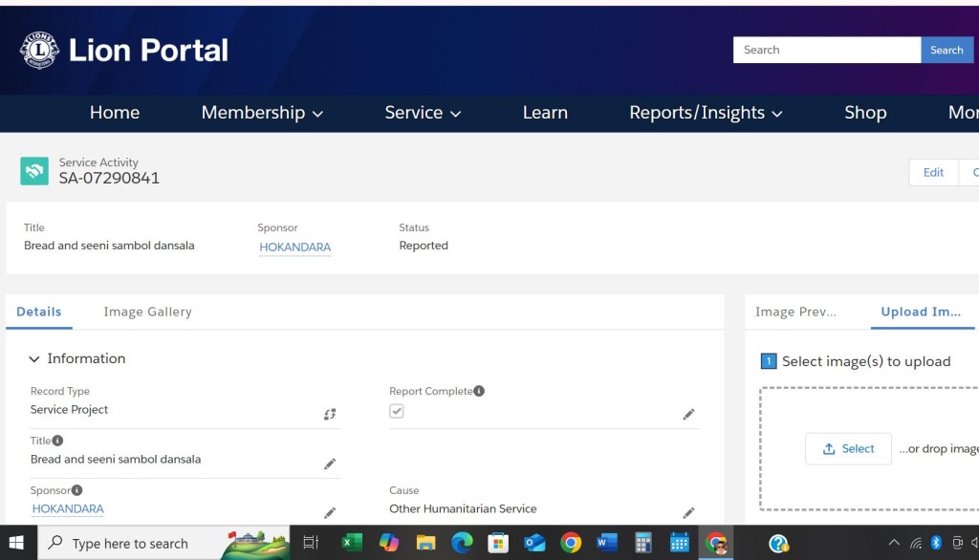Open Task View on the taskbar
979x560 pixels.
tap(311, 543)
